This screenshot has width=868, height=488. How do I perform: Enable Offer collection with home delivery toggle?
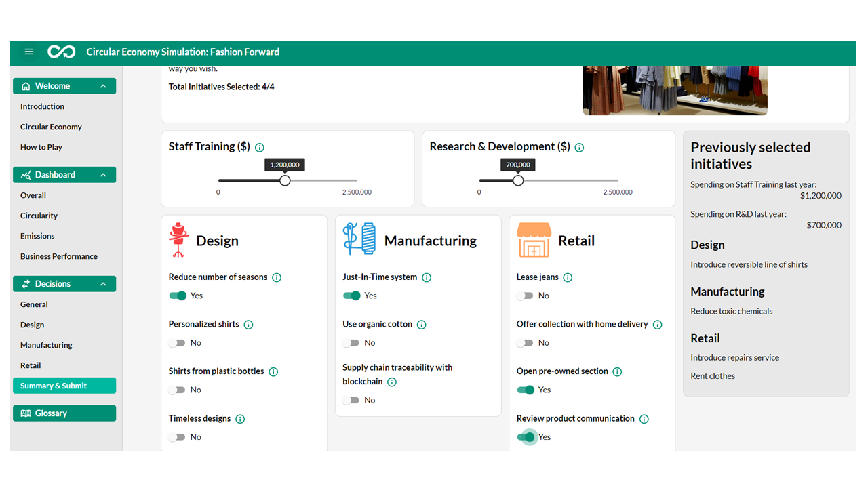(526, 343)
